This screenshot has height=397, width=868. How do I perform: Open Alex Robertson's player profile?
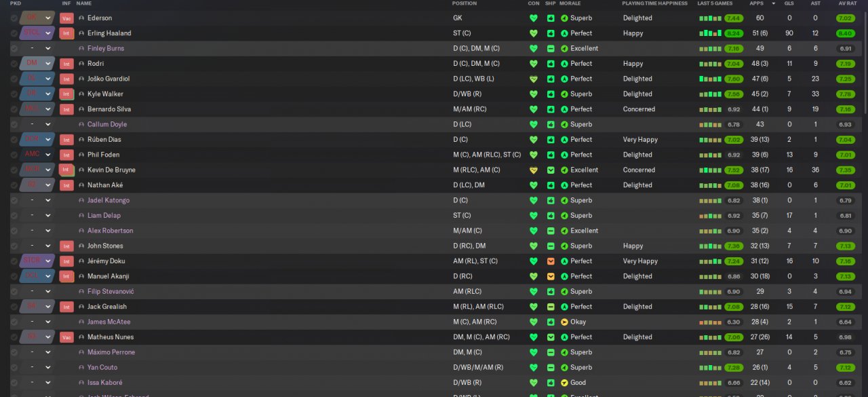click(110, 231)
